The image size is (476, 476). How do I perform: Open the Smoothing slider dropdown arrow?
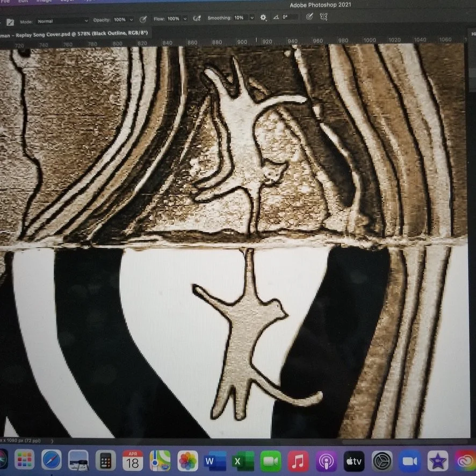[252, 18]
